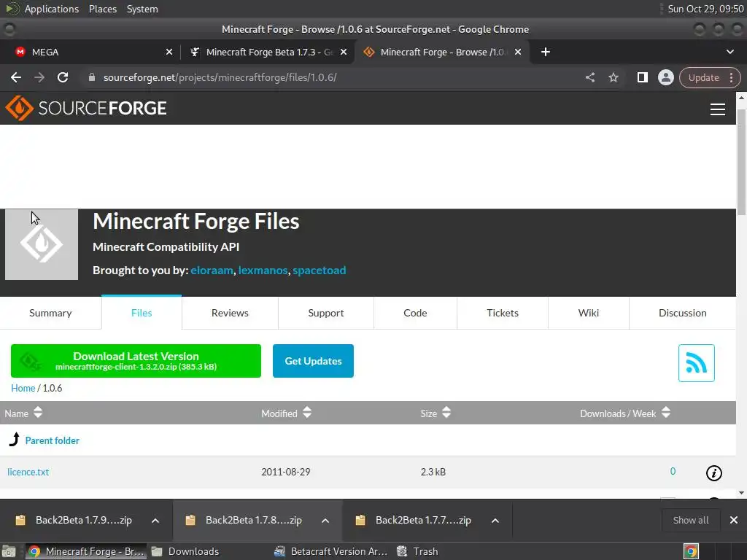Toggle the Chrome side panel icon
Viewport: 747px width, 560px height.
tap(642, 77)
